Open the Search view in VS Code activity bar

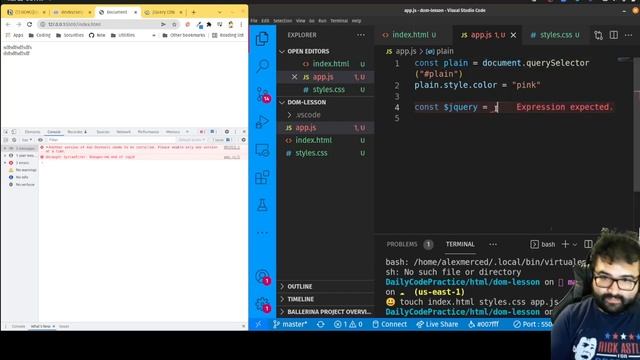pyautogui.click(x=262, y=66)
